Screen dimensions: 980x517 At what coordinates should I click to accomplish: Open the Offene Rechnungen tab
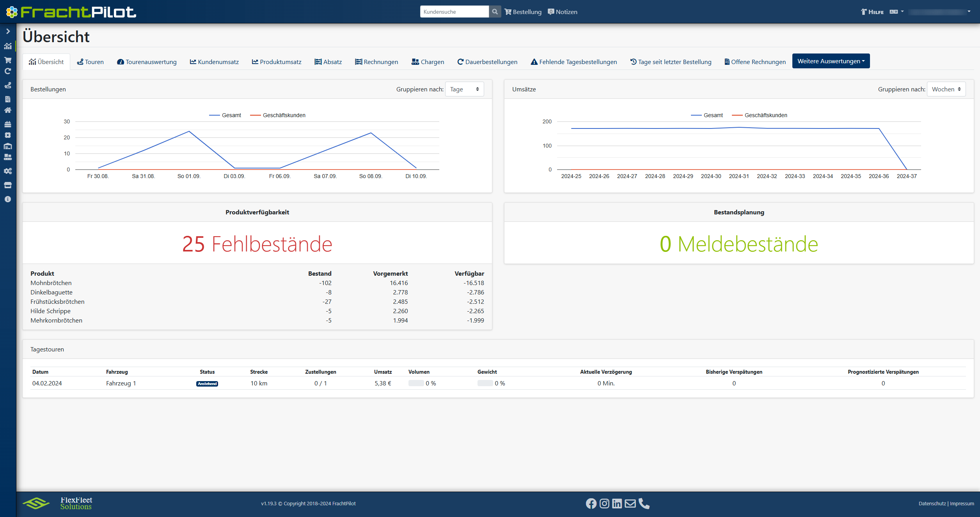pos(755,62)
